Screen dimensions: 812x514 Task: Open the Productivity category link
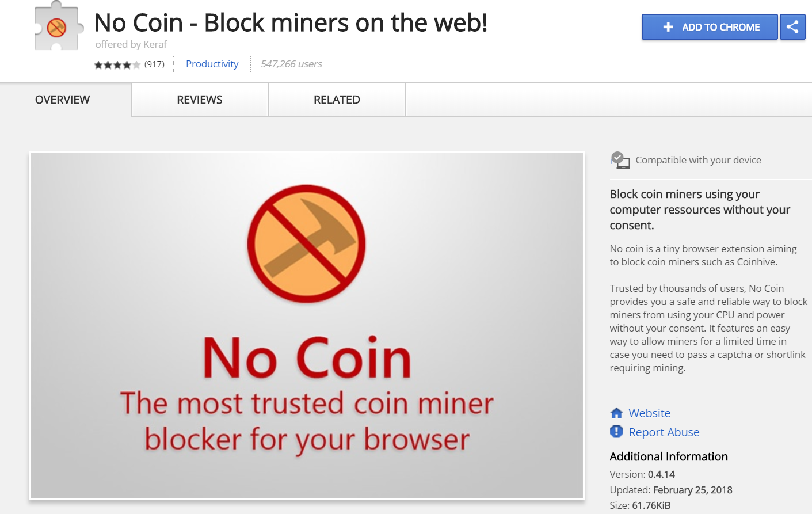[x=212, y=64]
